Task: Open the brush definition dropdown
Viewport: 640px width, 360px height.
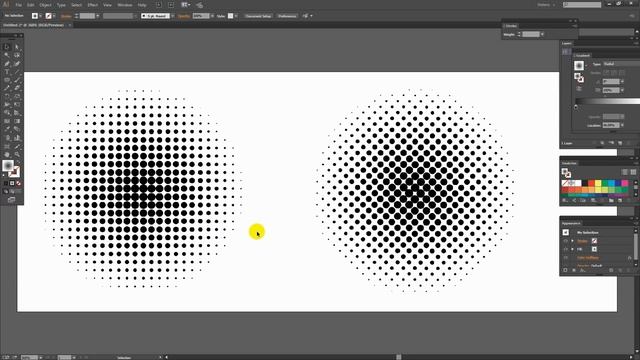Action: [172, 16]
